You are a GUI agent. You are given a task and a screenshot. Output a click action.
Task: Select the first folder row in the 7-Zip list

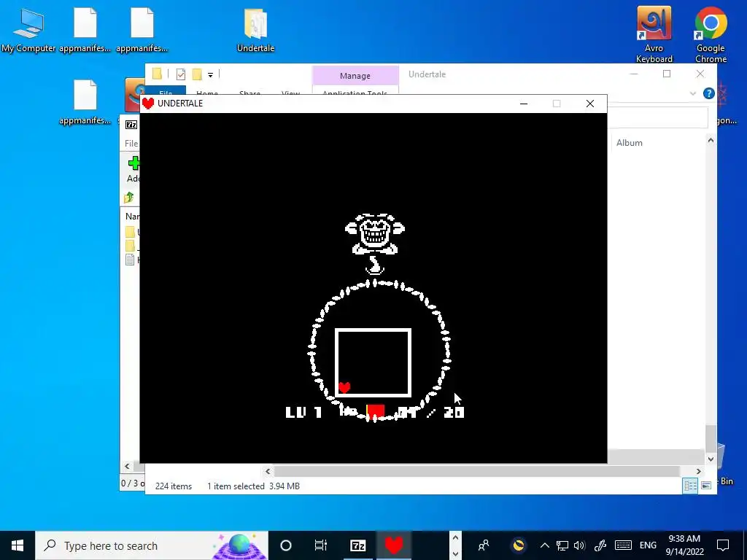[131, 232]
